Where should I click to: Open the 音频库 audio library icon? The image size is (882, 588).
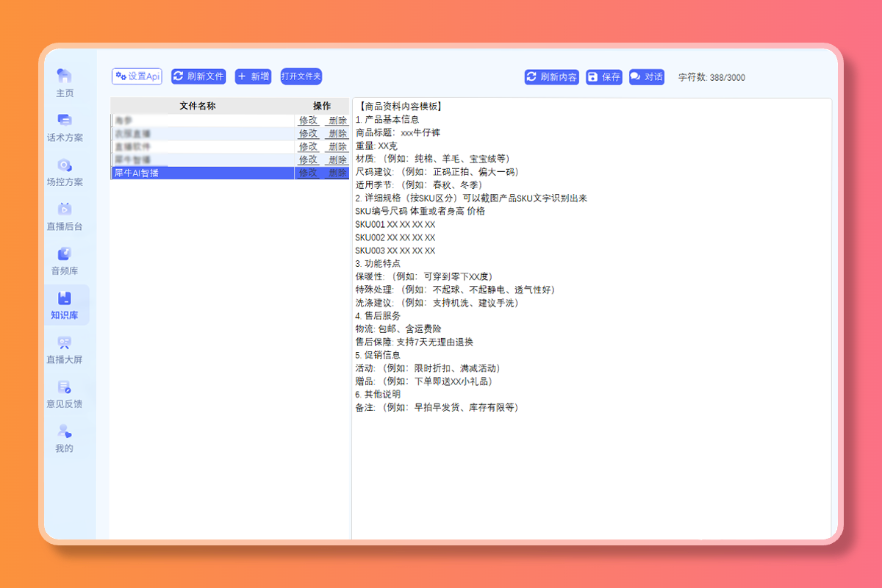65,254
